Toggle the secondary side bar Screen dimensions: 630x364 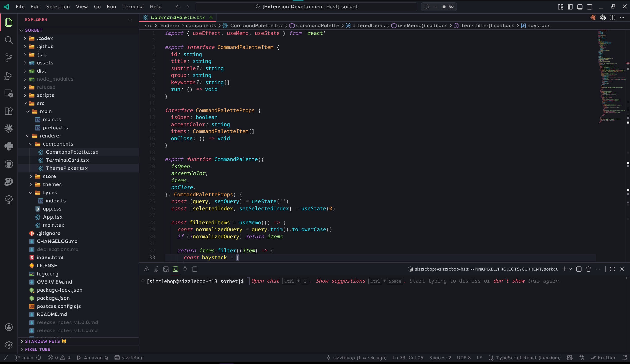click(589, 7)
